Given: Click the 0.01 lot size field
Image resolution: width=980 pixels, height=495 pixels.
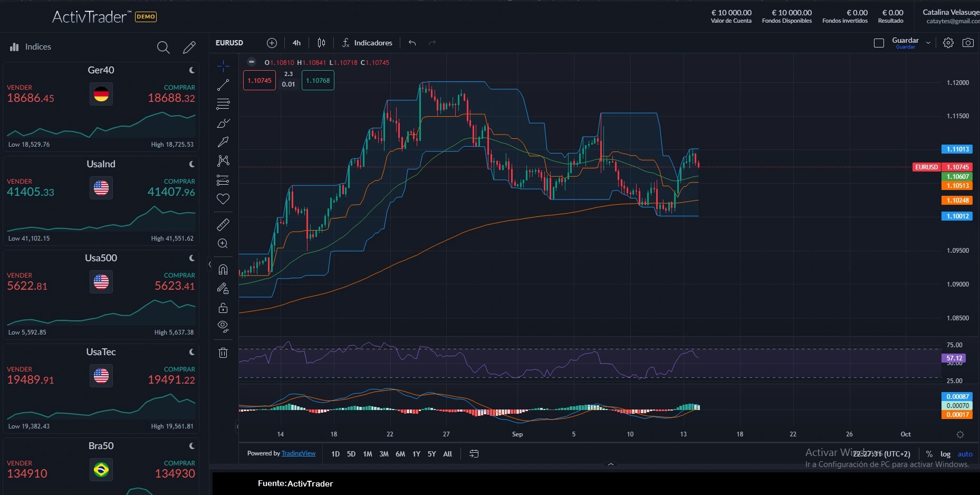Looking at the screenshot, I should click(x=289, y=84).
